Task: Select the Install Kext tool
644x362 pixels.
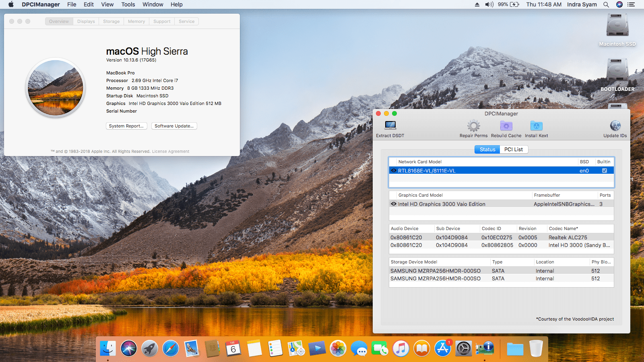Action: coord(536,128)
